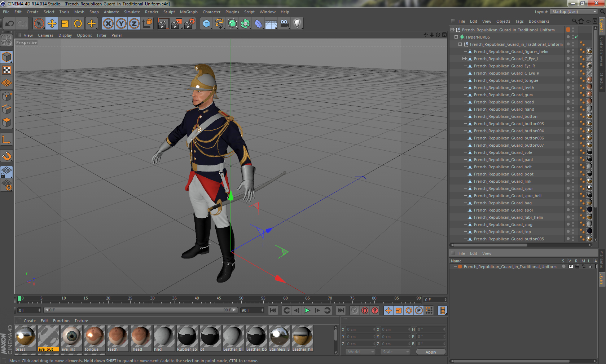The height and width of the screenshot is (364, 606).
Task: Open the File menu
Action: (x=6, y=12)
